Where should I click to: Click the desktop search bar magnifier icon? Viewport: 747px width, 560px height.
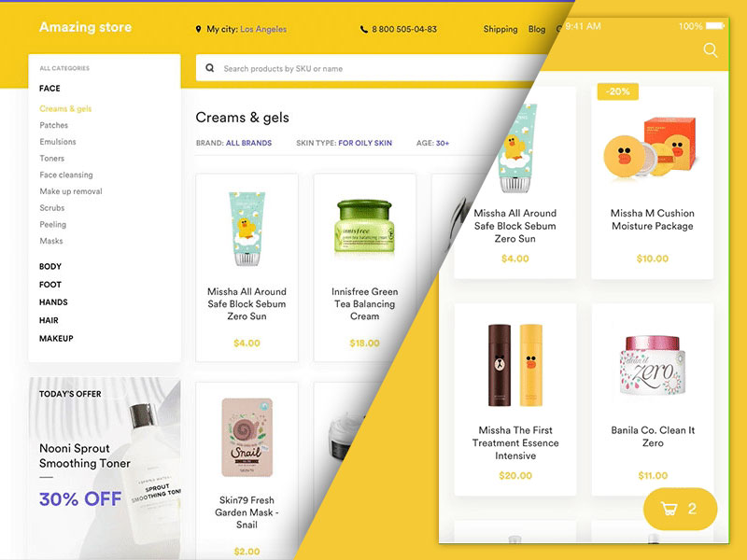(x=209, y=68)
